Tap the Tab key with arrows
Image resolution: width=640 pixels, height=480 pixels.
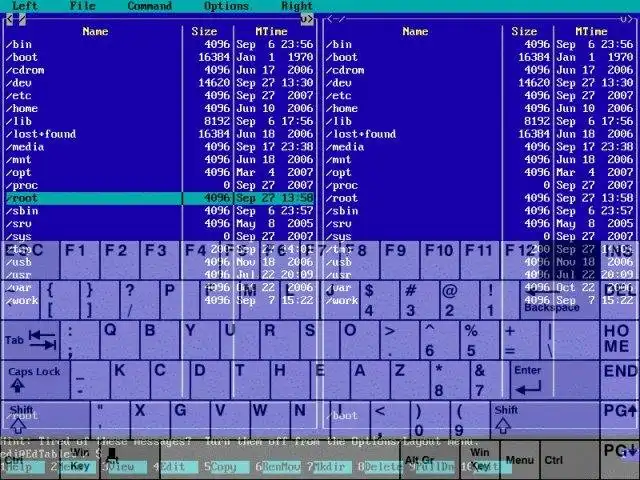(31, 340)
